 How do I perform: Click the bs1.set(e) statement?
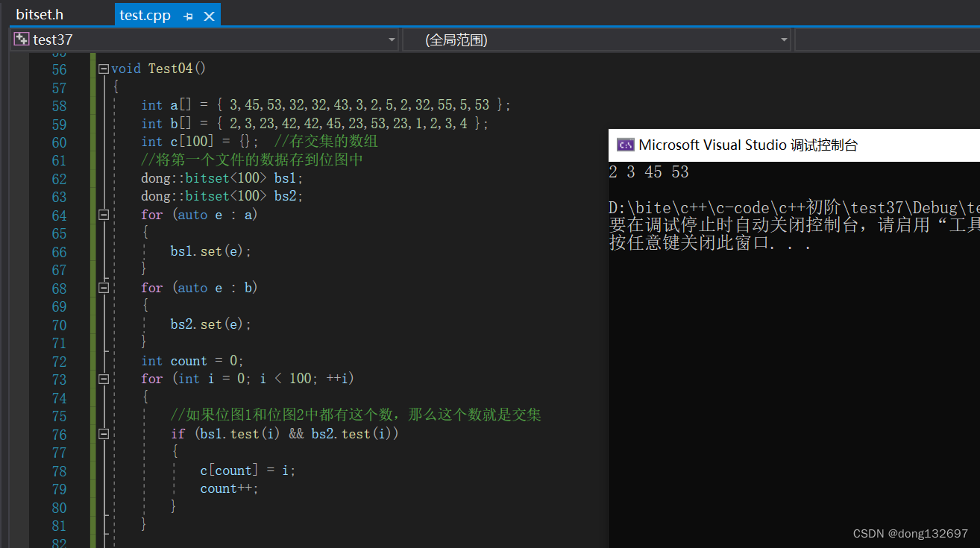(x=211, y=251)
